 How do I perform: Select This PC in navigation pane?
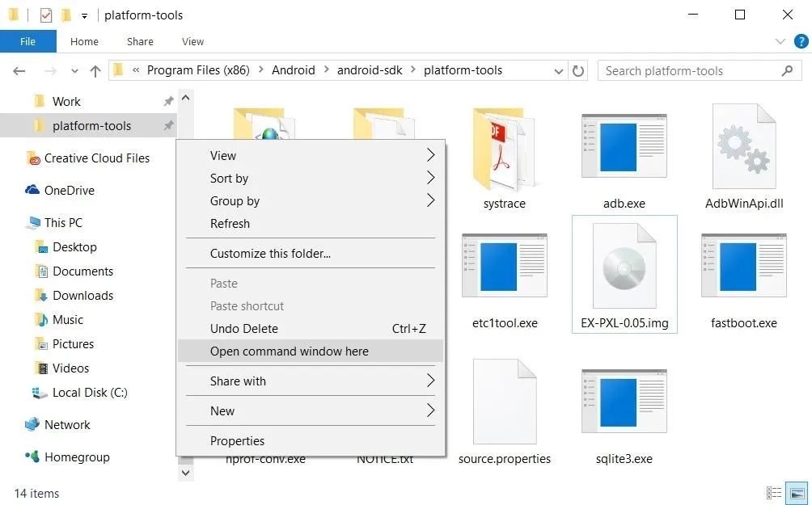coord(63,222)
